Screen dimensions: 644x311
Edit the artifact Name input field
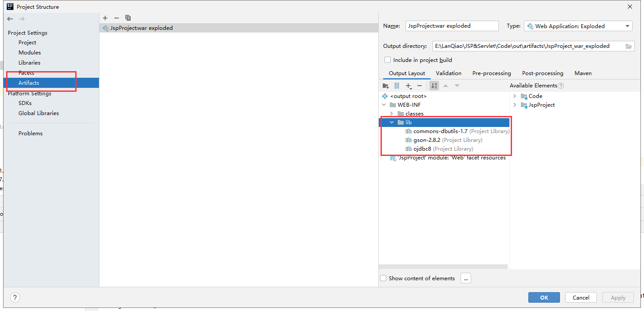[x=452, y=25]
